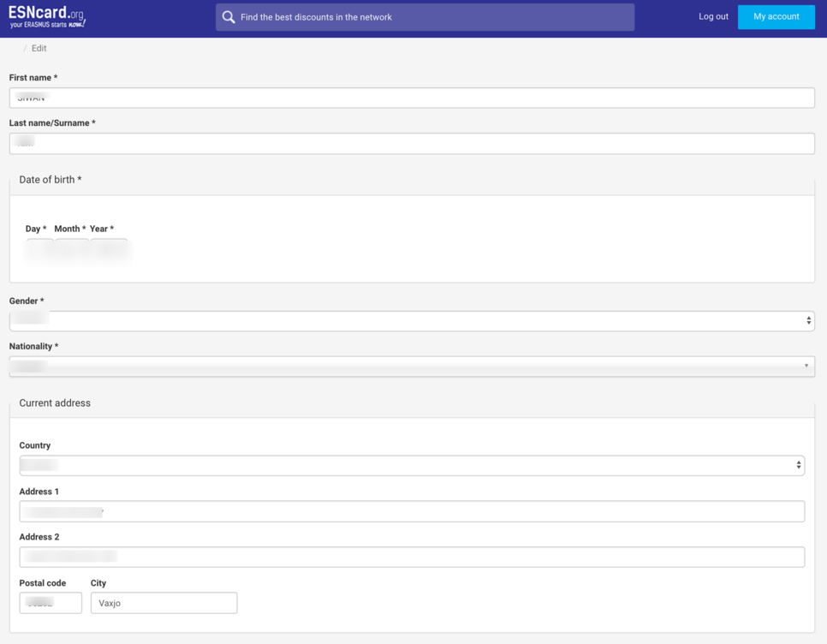The width and height of the screenshot is (827, 644).
Task: Open My account page
Action: coord(776,17)
